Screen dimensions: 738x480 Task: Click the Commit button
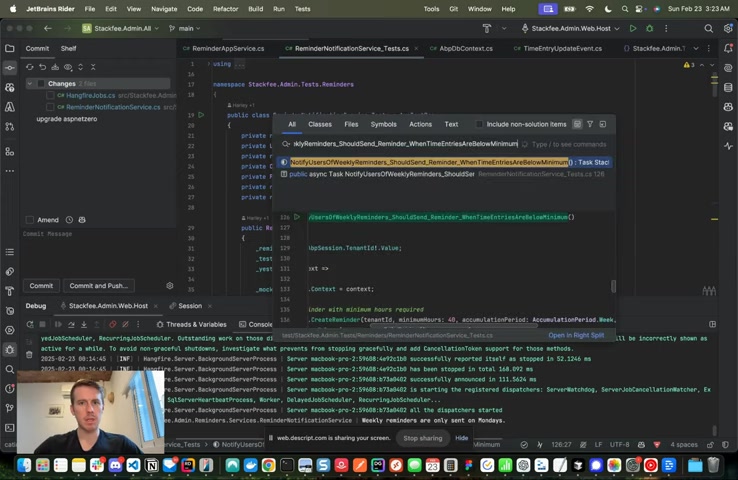[41, 286]
